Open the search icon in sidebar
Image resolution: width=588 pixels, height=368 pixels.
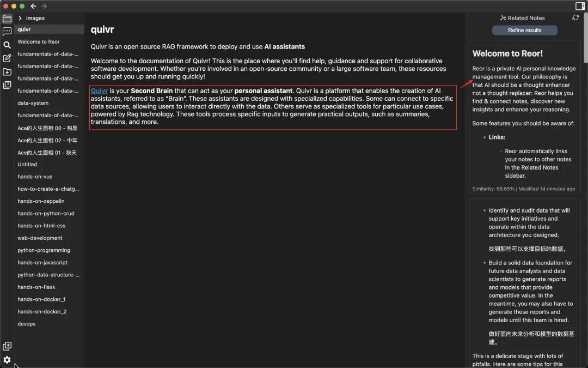[7, 45]
